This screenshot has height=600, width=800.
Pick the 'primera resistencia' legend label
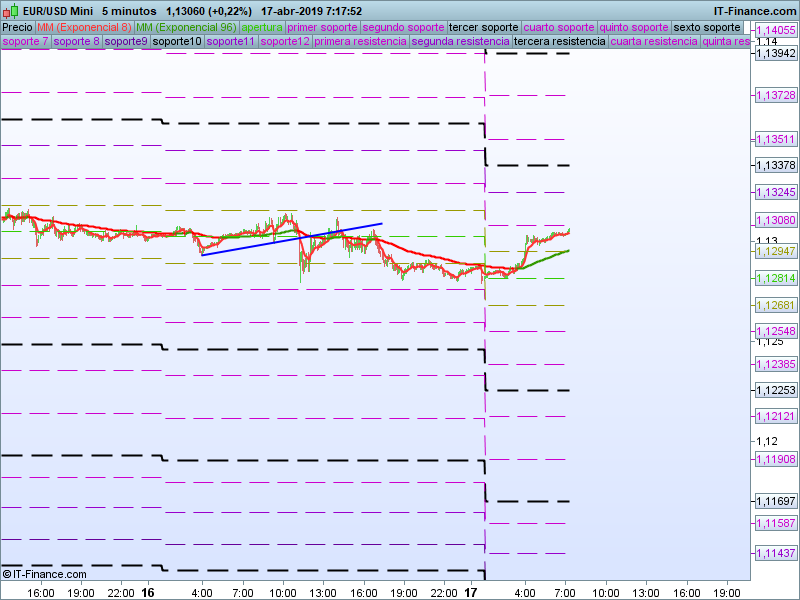point(359,42)
